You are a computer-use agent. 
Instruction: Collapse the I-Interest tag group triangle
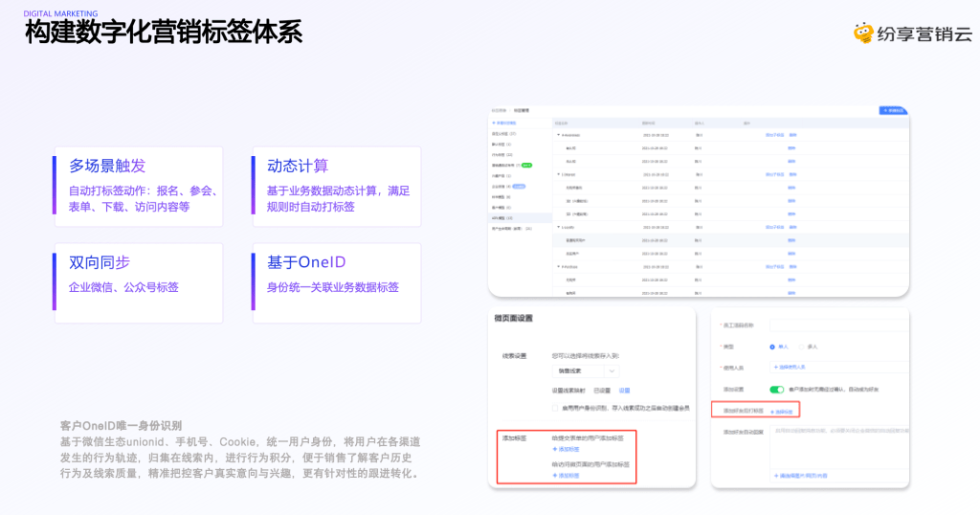click(559, 174)
